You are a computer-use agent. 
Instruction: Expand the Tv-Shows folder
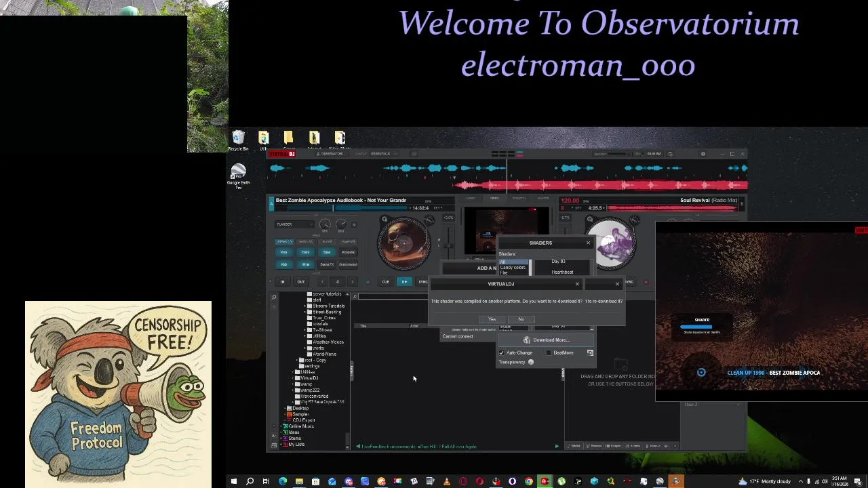305,330
